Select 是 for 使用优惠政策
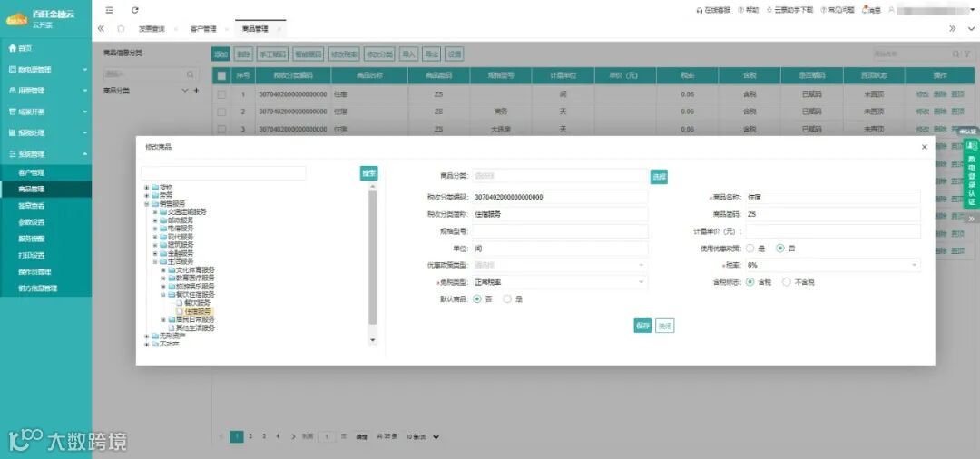The image size is (980, 459). click(750, 249)
